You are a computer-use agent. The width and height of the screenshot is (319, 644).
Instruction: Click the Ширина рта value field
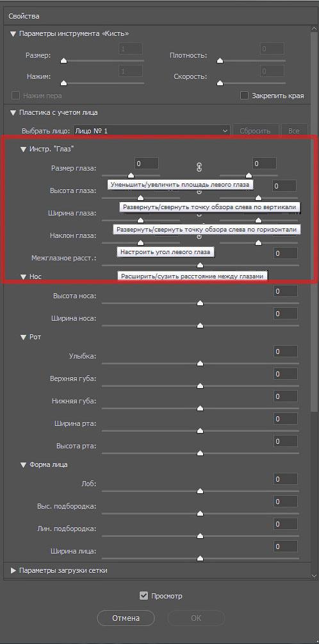tap(286, 419)
